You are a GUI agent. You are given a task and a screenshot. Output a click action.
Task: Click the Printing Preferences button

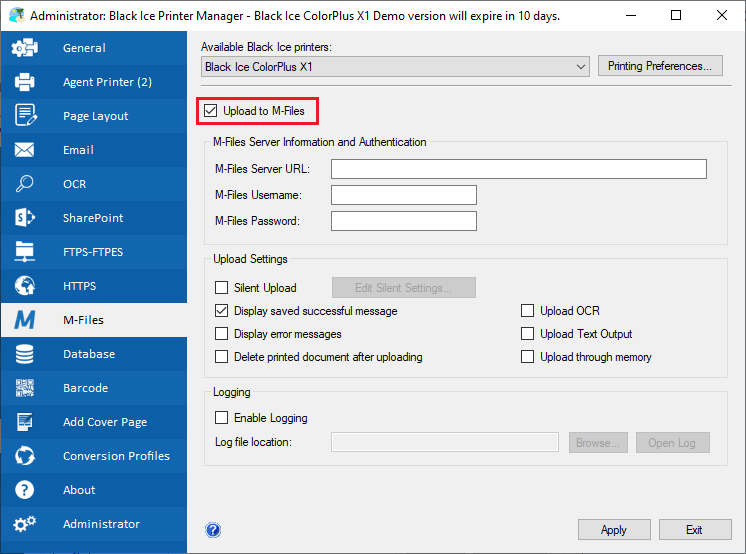(659, 67)
